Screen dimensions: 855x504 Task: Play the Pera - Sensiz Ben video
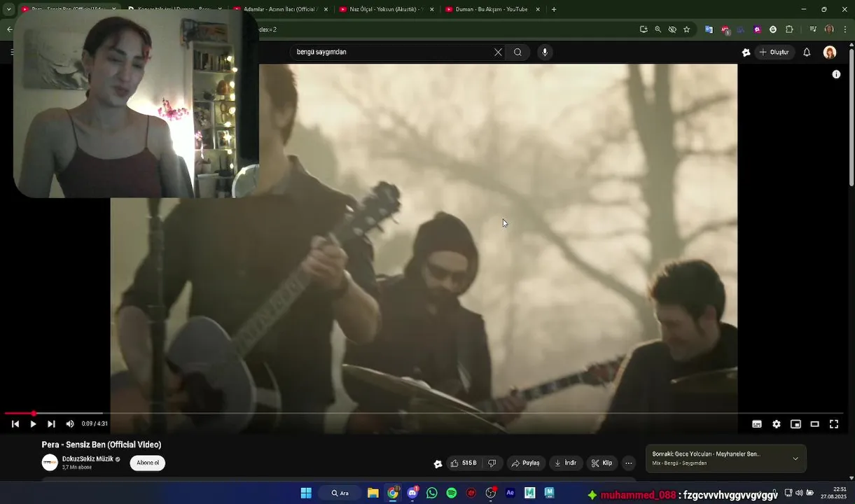click(x=33, y=424)
